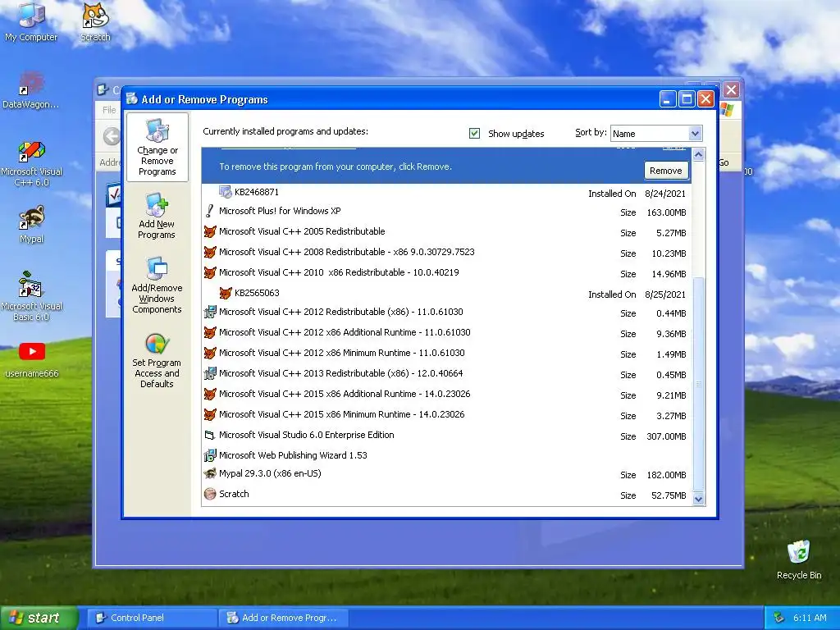Open Add/Remove Windows Components
840x630 pixels.
157,285
